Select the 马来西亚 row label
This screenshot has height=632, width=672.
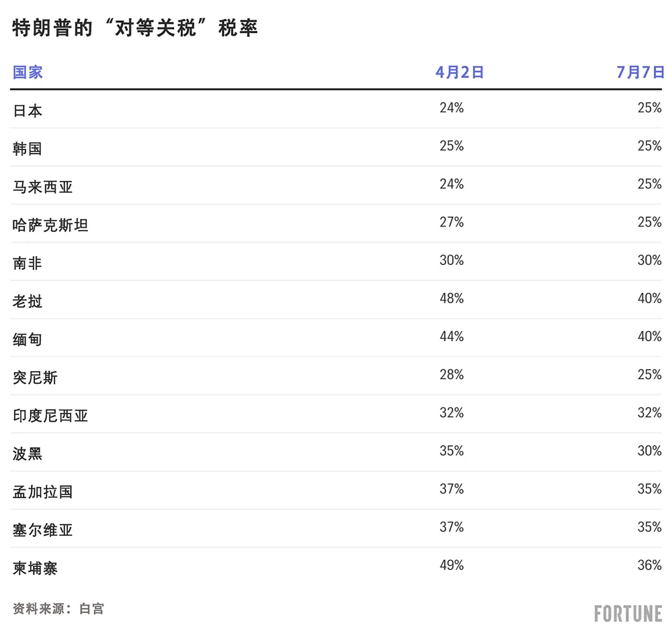pyautogui.click(x=42, y=187)
